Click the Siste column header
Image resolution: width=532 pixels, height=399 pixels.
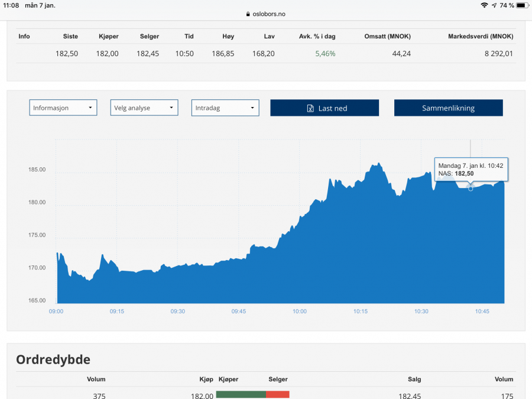[x=70, y=37]
